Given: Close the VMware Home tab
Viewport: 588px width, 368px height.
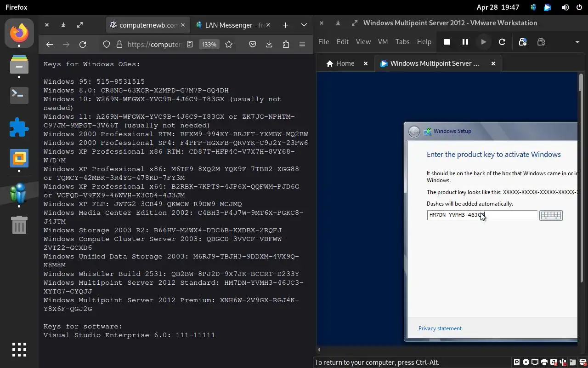Looking at the screenshot, I should click(366, 63).
